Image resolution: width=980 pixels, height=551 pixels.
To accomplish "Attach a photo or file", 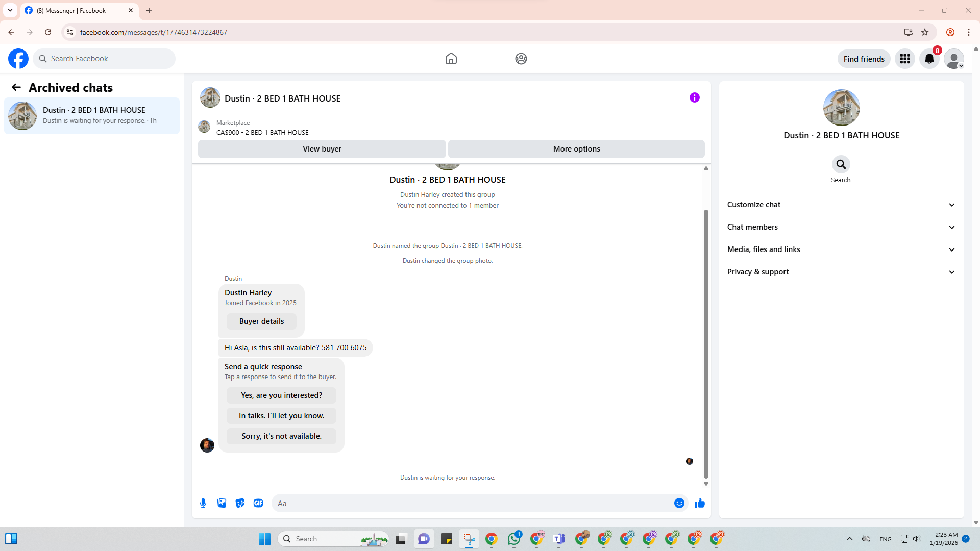I will coord(222,503).
